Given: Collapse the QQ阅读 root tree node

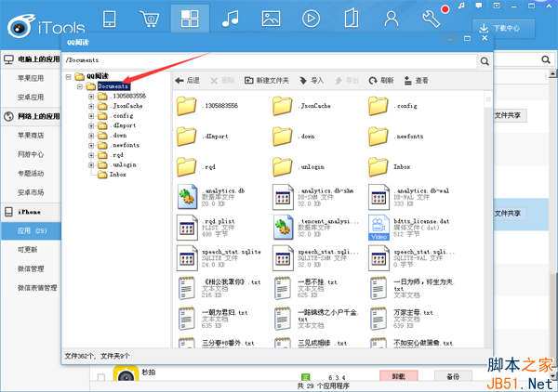Looking at the screenshot, I should coord(68,76).
